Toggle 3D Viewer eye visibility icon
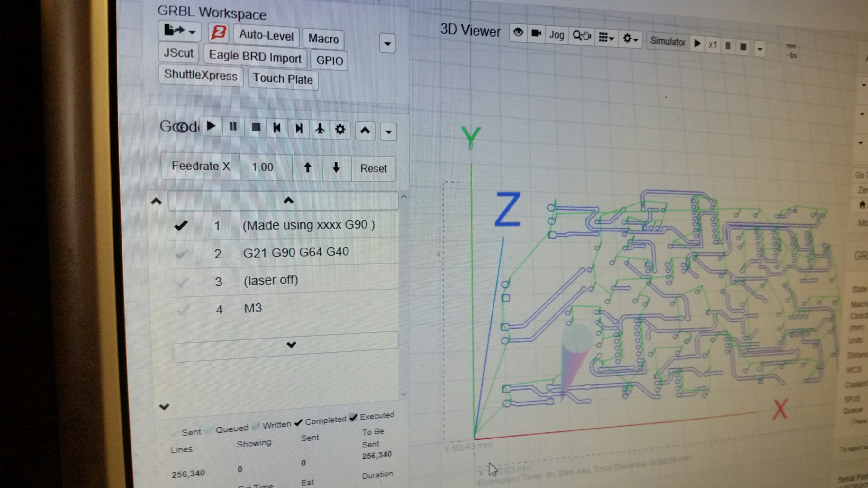868x488 pixels. 518,33
